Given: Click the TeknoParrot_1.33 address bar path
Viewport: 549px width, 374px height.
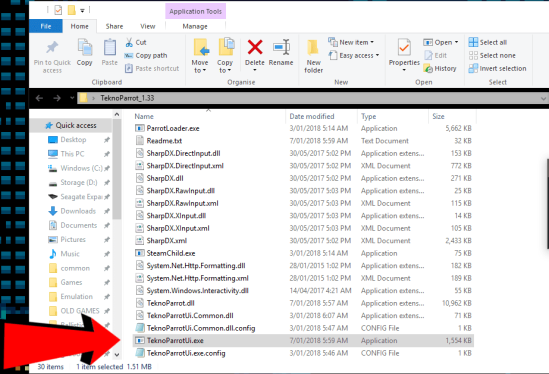Looking at the screenshot, I should point(127,98).
